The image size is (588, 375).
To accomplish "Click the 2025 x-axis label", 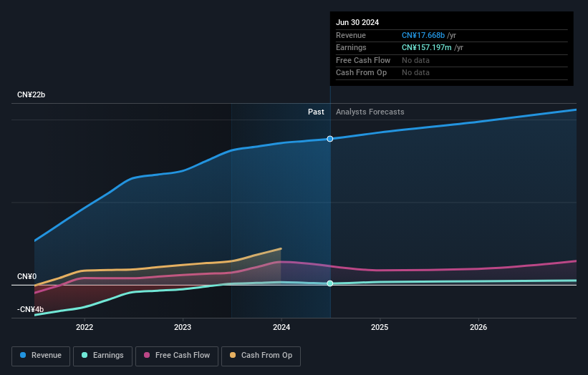I will [380, 328].
